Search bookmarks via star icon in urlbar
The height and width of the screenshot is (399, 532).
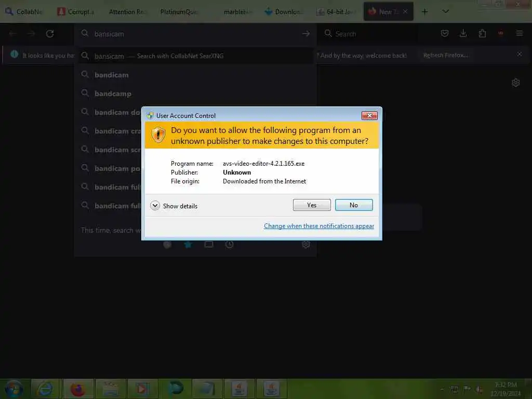pos(188,244)
